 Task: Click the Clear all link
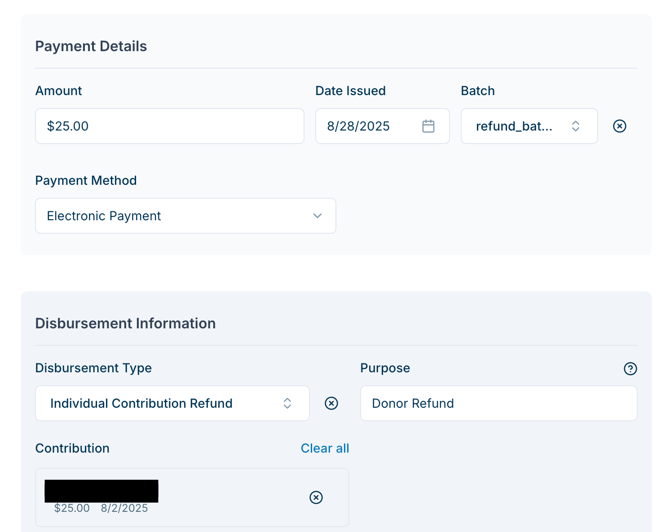(325, 448)
